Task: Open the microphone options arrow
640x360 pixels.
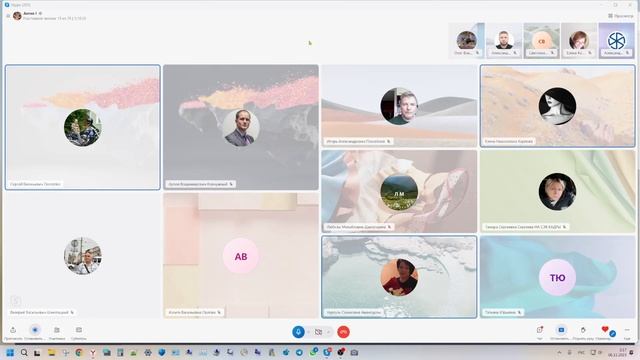Action: point(309,332)
